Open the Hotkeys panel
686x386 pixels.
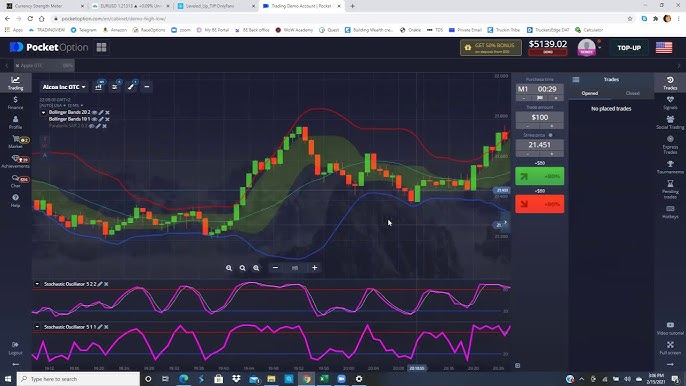[x=670, y=212]
